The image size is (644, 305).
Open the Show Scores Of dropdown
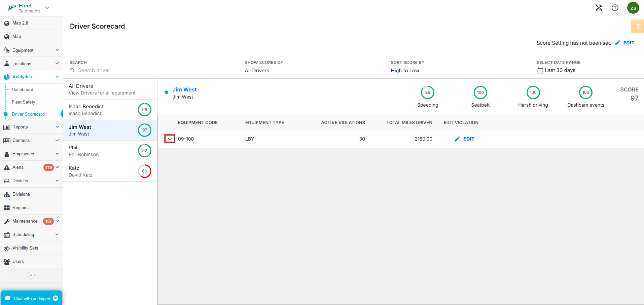311,70
